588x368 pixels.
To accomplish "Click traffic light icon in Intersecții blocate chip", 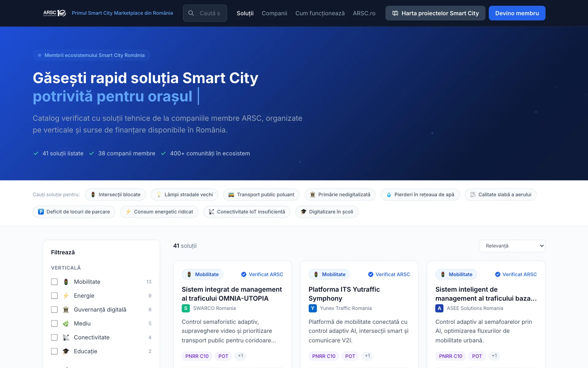I will (x=93, y=194).
